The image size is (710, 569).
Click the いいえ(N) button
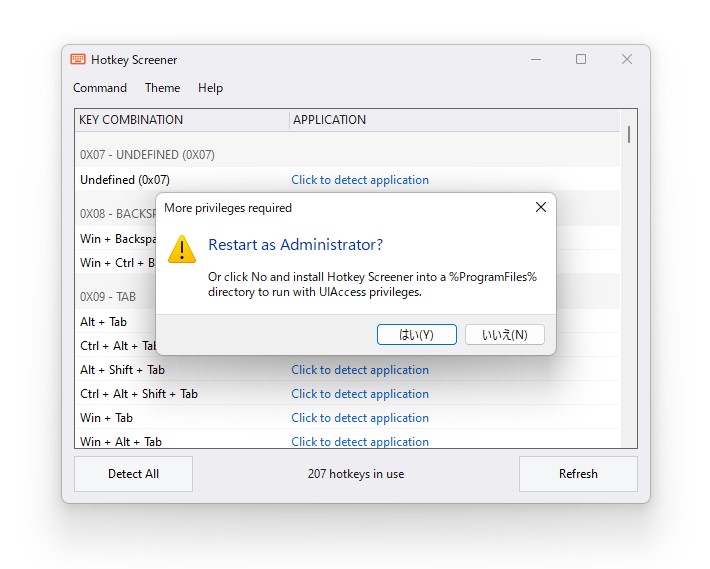(x=504, y=335)
